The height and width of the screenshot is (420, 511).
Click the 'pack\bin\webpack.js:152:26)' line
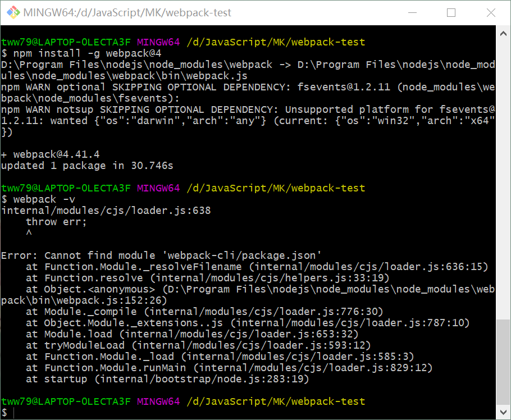84,300
